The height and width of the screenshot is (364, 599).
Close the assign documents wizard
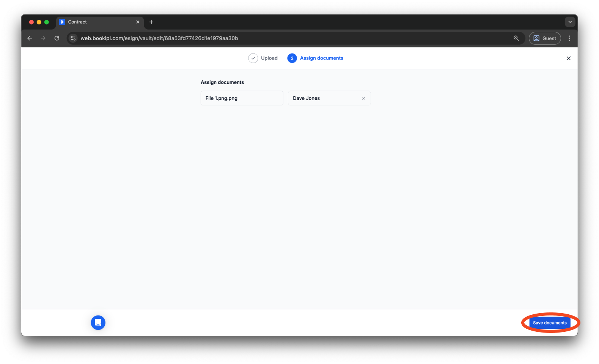pos(568,58)
